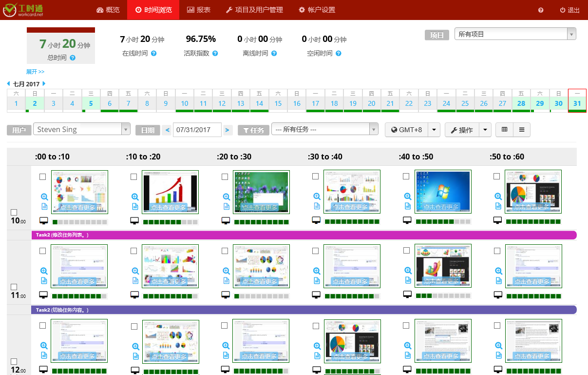Viewport: 588px width, 375px height.
Task: Select day 28 in the July calendar
Action: 521,103
